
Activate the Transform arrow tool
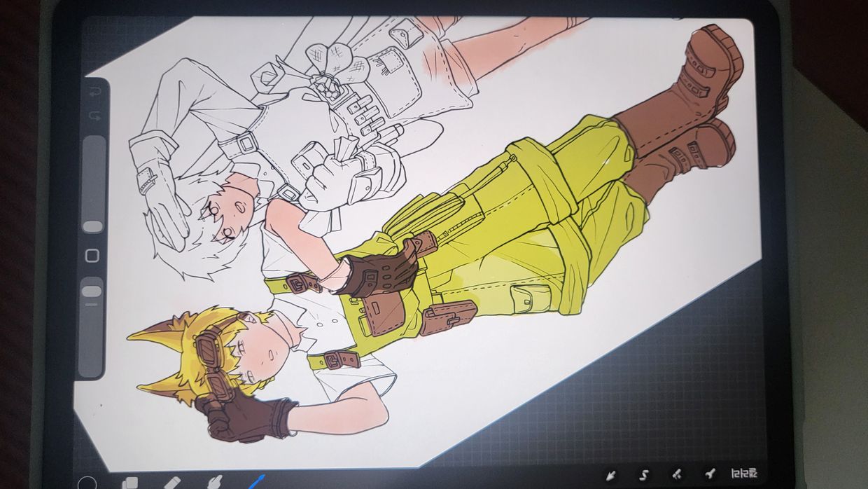tap(610, 474)
